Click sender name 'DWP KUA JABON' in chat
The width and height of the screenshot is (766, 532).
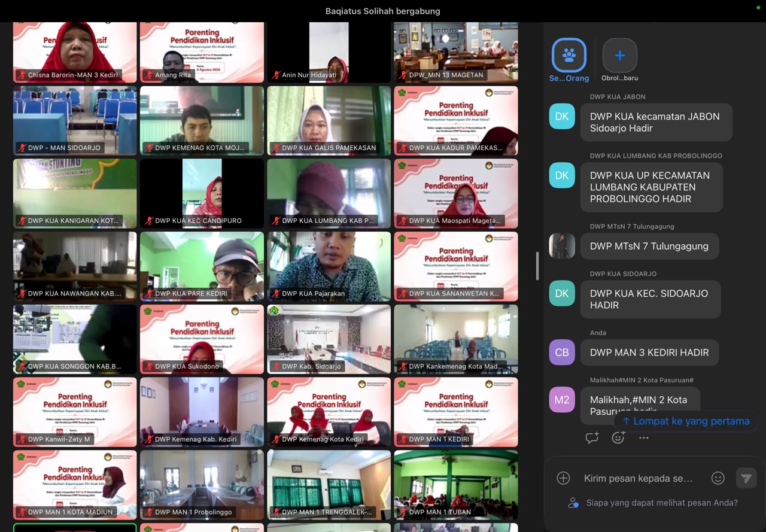pyautogui.click(x=618, y=97)
